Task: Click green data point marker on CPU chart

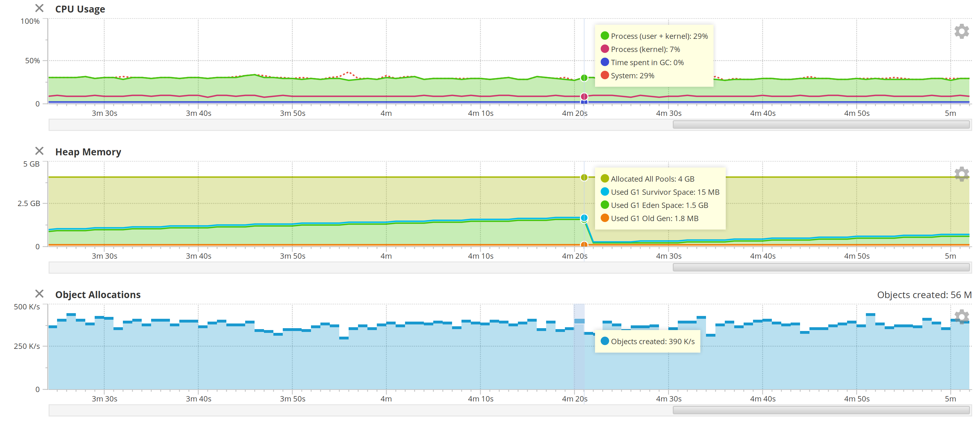Action: coord(584,78)
